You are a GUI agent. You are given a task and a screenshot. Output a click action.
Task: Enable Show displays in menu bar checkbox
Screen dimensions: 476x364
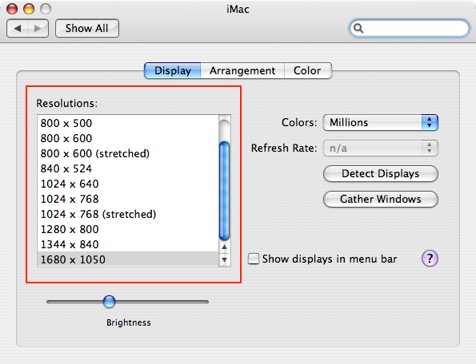pos(253,259)
